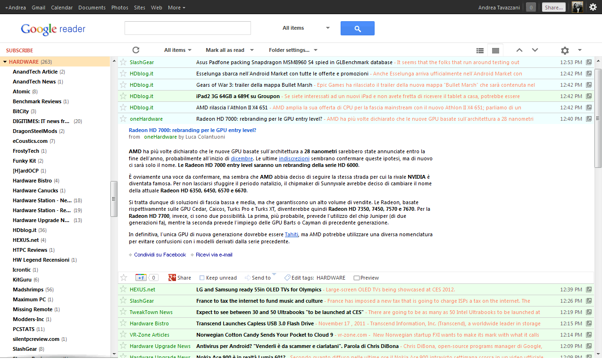
Task: Open iPad2 Groupon item page icon
Action: [x=589, y=96]
